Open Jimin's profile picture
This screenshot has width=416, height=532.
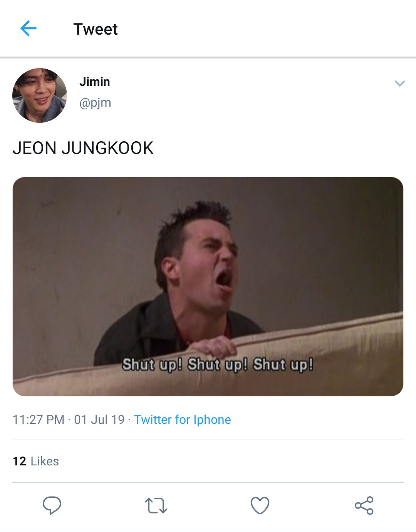click(x=40, y=95)
